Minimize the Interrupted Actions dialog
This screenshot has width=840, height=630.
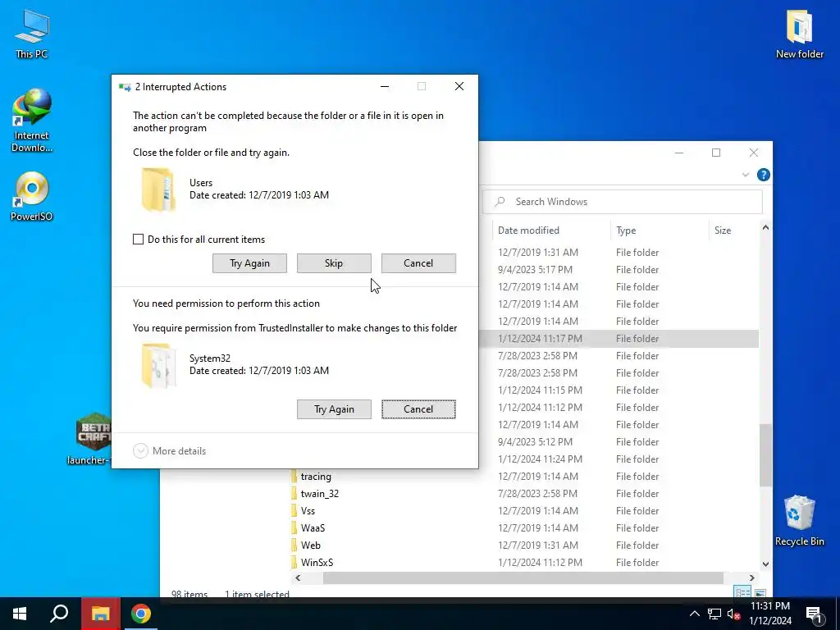pos(385,86)
